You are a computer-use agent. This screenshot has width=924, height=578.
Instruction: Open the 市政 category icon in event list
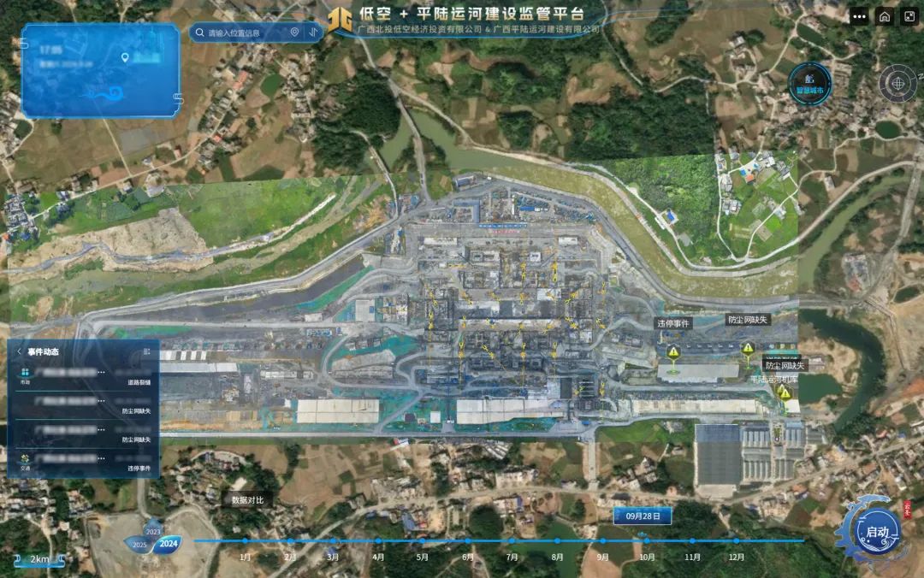(26, 373)
